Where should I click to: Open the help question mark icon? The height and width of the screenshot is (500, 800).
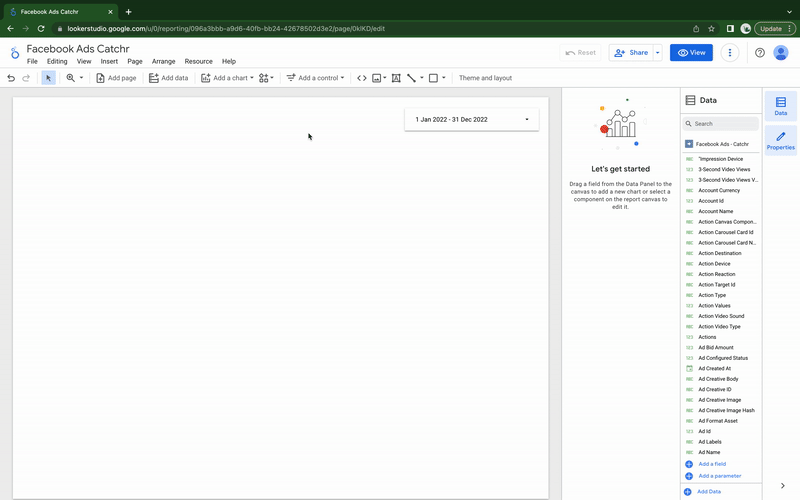[760, 53]
